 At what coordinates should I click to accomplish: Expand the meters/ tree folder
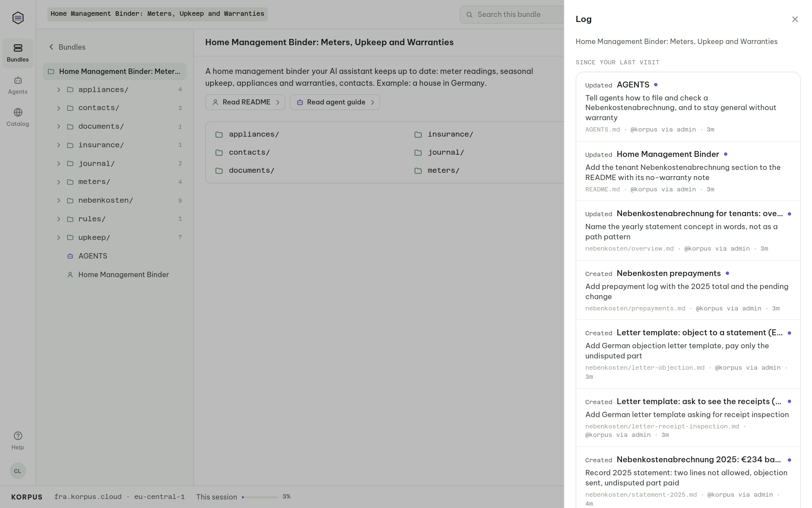click(59, 182)
